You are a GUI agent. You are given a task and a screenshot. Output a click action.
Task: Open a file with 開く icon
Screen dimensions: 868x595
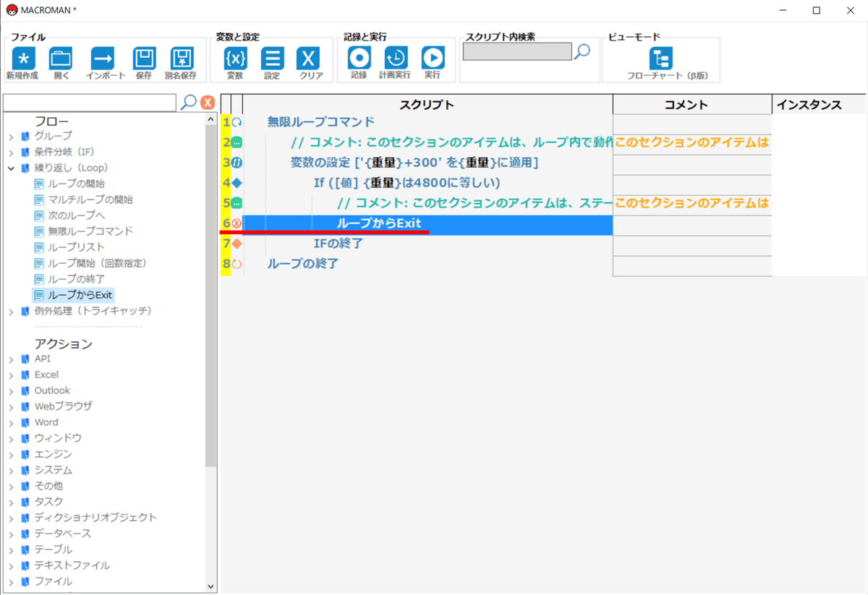click(x=61, y=59)
